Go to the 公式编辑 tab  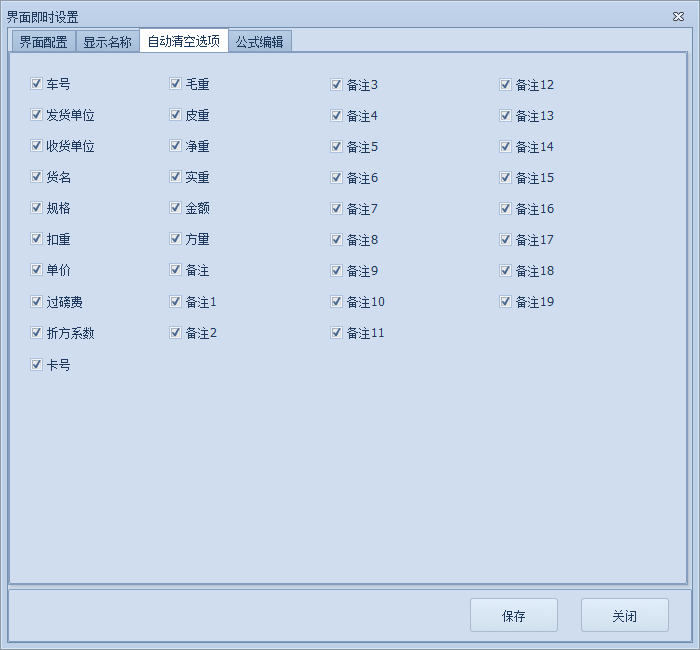(x=260, y=42)
